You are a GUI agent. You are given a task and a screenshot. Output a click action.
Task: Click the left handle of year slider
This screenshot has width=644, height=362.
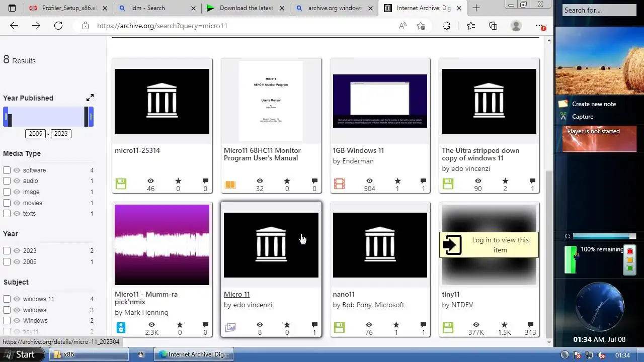click(x=6, y=117)
